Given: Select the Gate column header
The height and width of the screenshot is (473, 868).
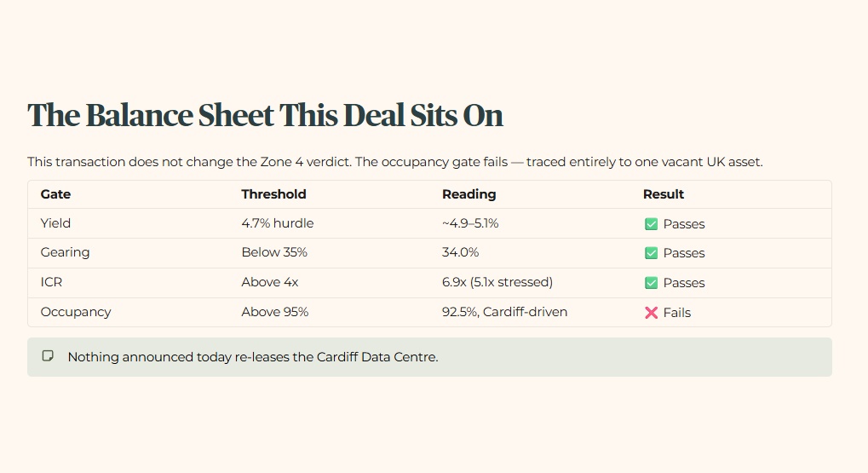Looking at the screenshot, I should pos(55,194).
